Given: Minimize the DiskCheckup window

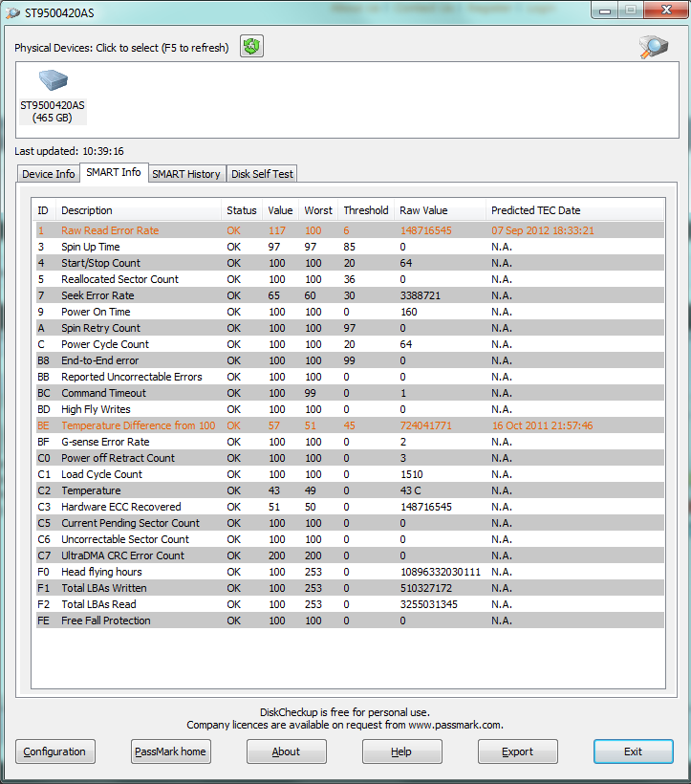Looking at the screenshot, I should 605,10.
